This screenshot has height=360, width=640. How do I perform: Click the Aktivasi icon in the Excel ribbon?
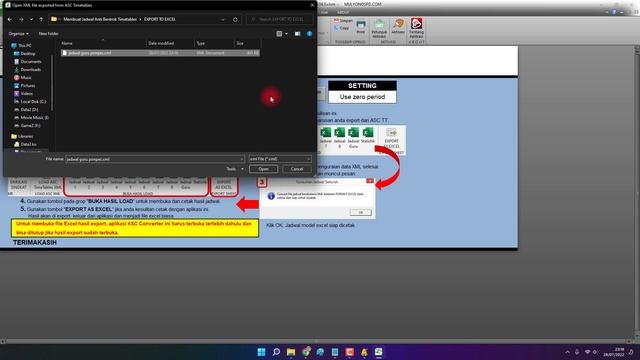398,27
